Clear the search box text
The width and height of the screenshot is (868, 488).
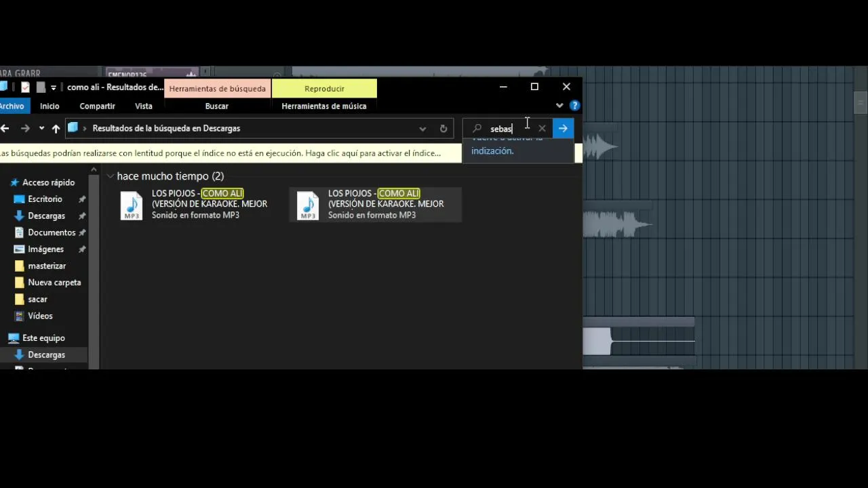click(x=542, y=128)
